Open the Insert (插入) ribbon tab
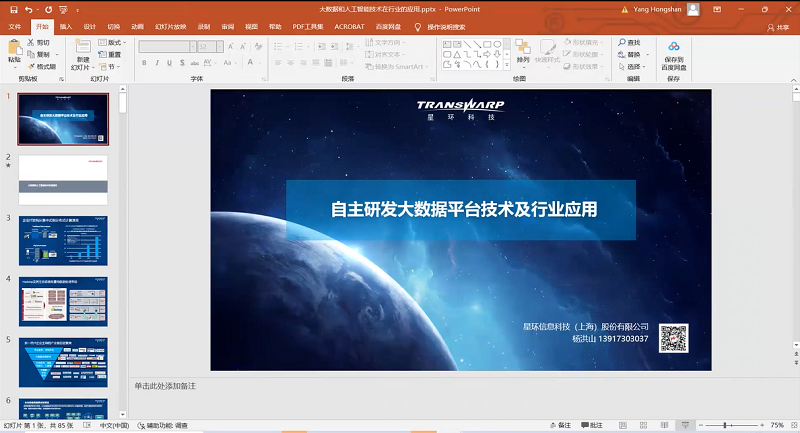 tap(66, 26)
